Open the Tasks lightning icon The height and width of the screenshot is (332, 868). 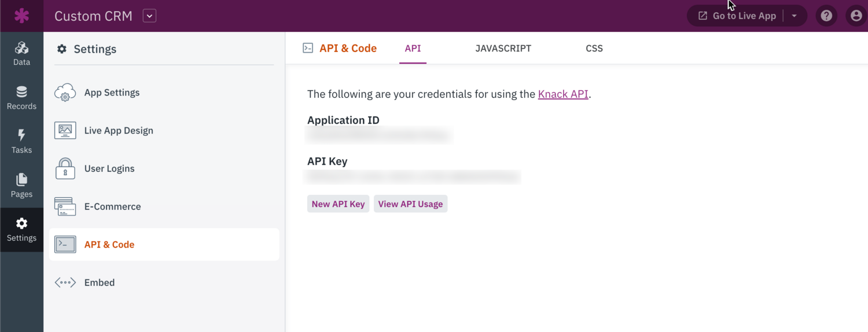pos(21,141)
